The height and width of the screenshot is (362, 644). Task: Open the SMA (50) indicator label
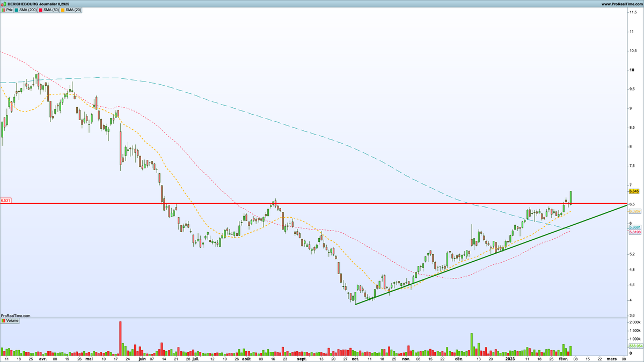click(x=47, y=10)
